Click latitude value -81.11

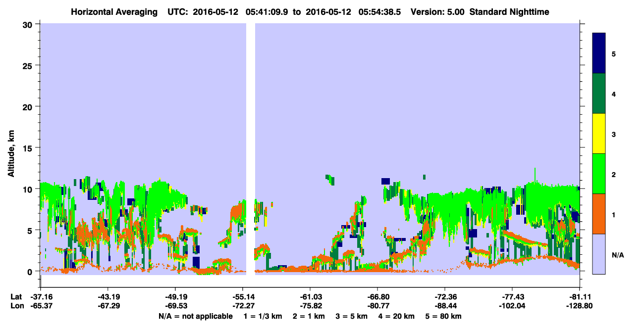click(x=580, y=297)
